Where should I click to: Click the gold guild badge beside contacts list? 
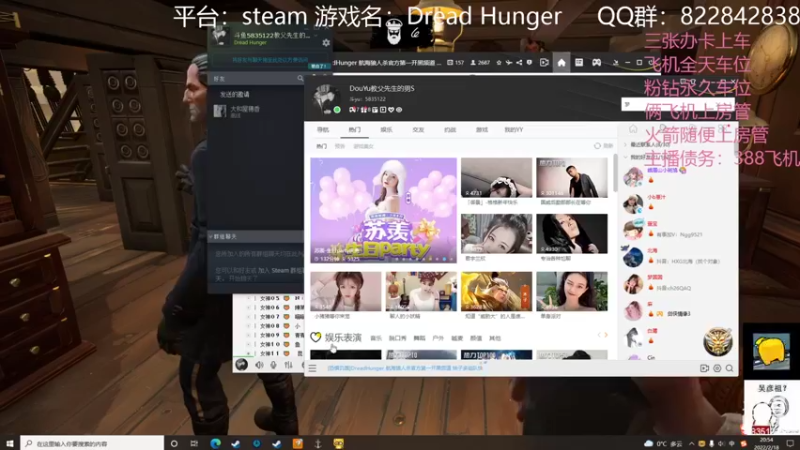pos(718,341)
